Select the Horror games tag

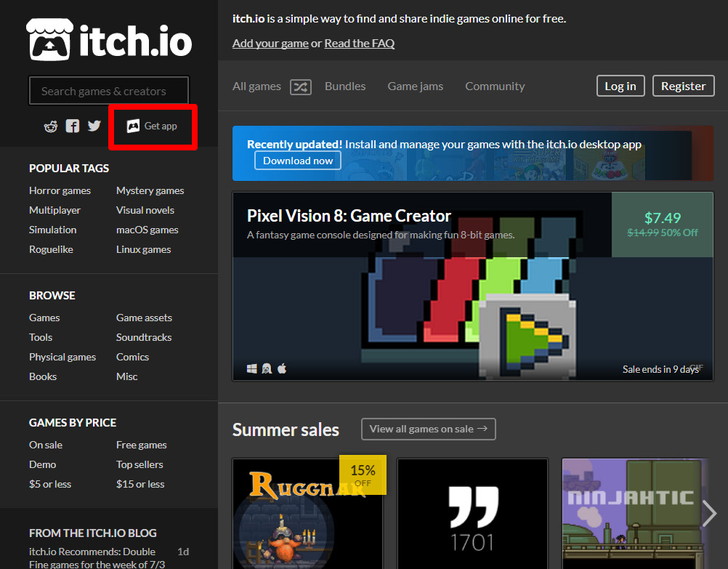pos(60,191)
